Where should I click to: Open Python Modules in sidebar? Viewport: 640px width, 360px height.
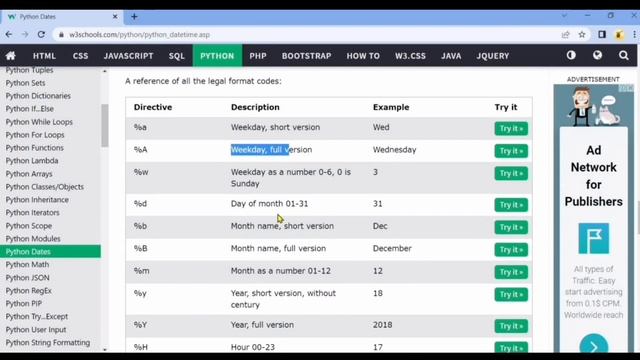pos(33,239)
